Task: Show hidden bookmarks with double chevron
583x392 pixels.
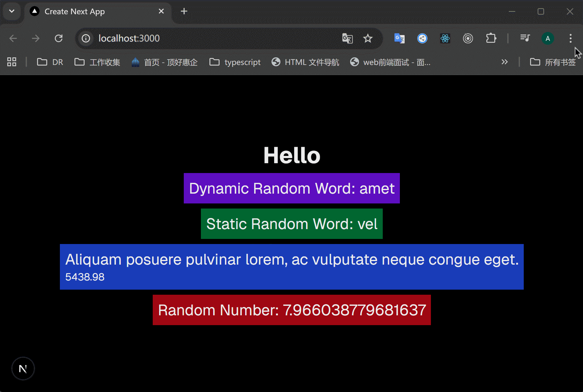Action: coord(504,62)
